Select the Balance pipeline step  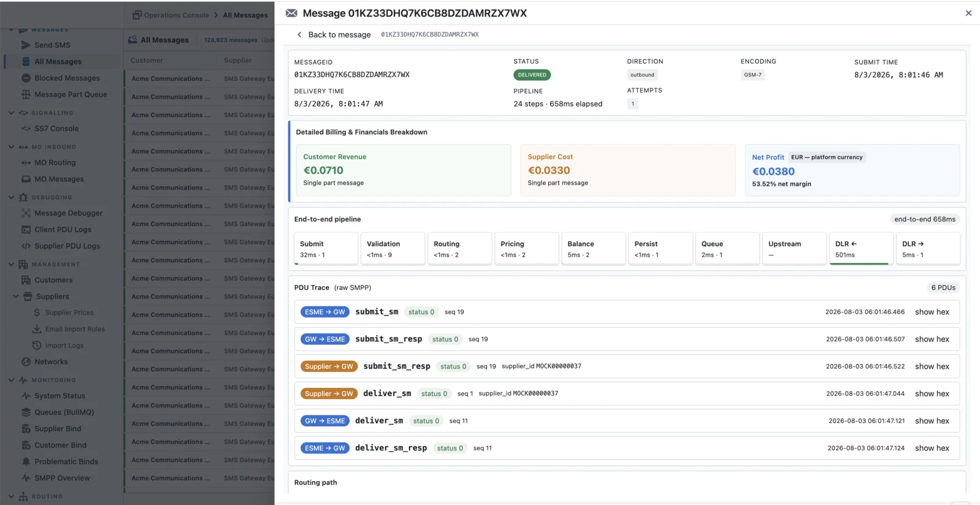[594, 248]
